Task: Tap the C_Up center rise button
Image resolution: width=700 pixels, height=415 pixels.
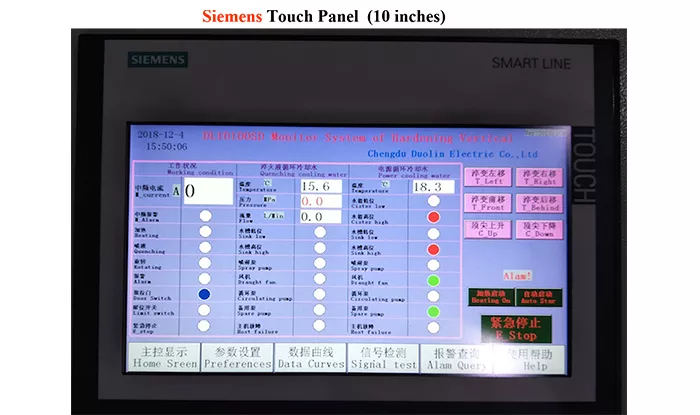Action: 488,229
